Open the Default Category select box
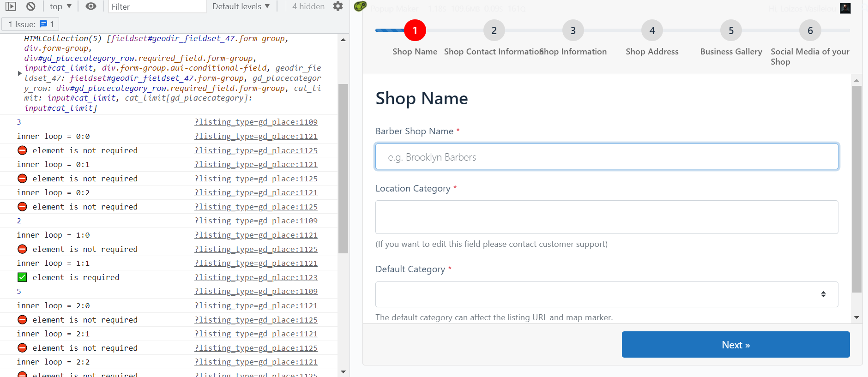The width and height of the screenshot is (868, 377). pyautogui.click(x=607, y=294)
